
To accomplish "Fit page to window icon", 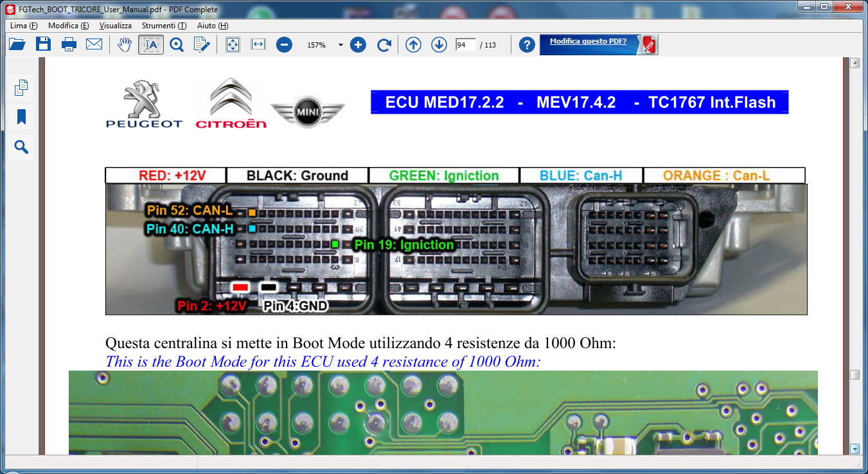I will (233, 45).
